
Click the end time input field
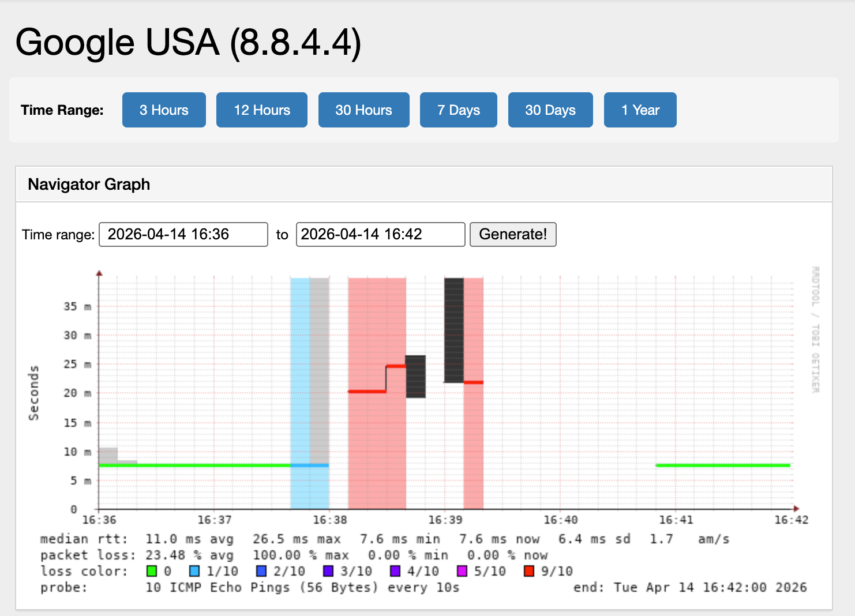[380, 234]
